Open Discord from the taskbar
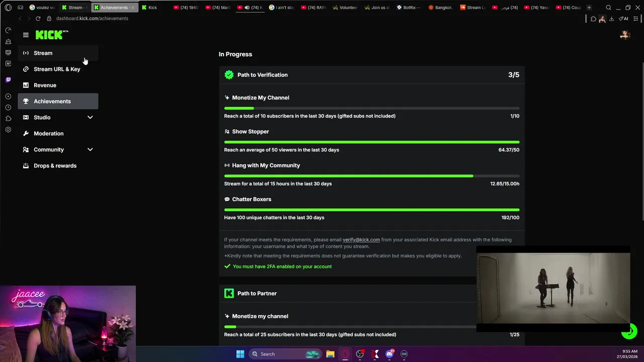 [x=389, y=354]
